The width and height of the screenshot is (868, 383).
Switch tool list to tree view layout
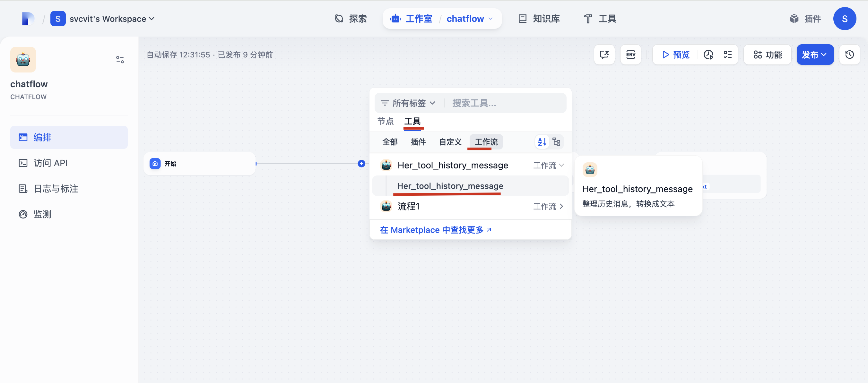pyautogui.click(x=556, y=142)
